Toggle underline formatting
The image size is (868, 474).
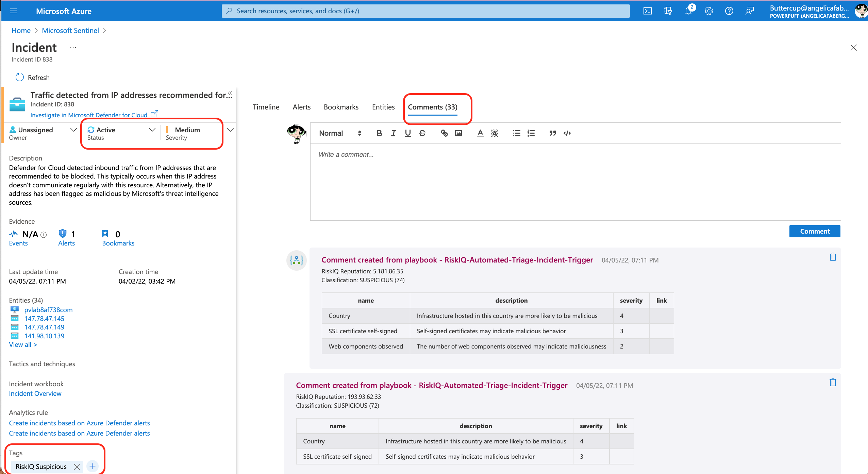coord(408,133)
